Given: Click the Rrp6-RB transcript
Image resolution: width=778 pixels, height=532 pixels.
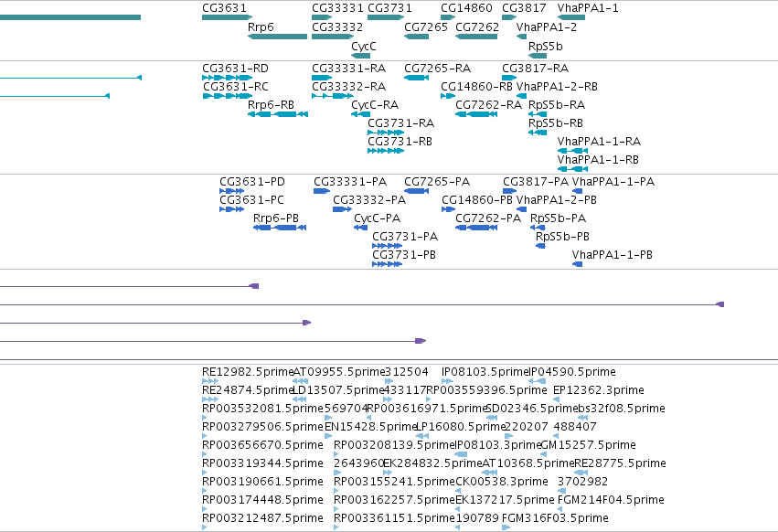Looking at the screenshot, I should click(278, 114).
